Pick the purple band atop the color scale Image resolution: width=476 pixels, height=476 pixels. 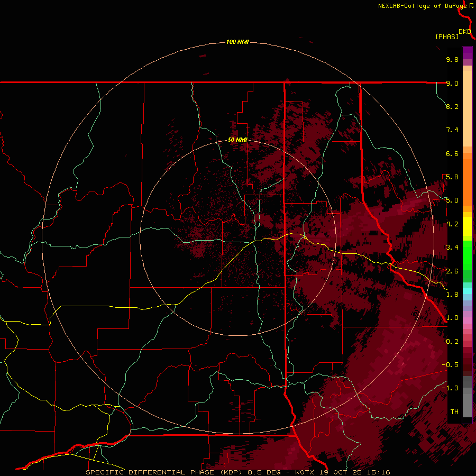(467, 53)
